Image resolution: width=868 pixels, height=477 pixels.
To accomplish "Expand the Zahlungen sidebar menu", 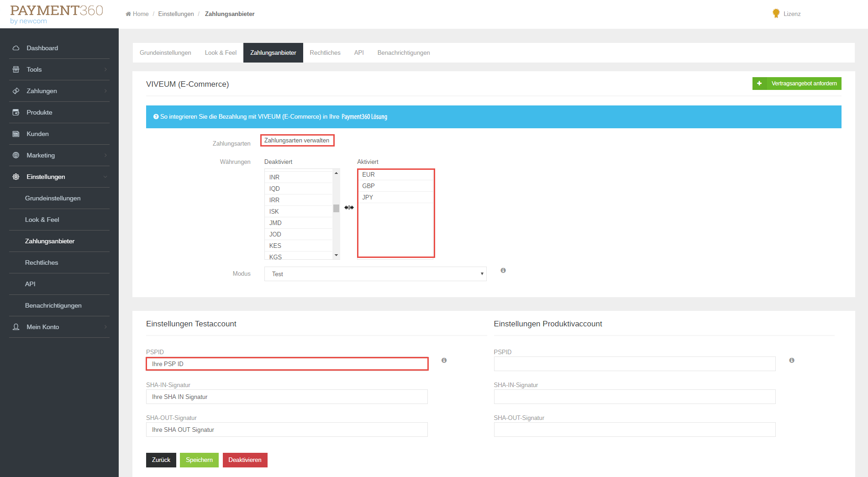I will (59, 91).
